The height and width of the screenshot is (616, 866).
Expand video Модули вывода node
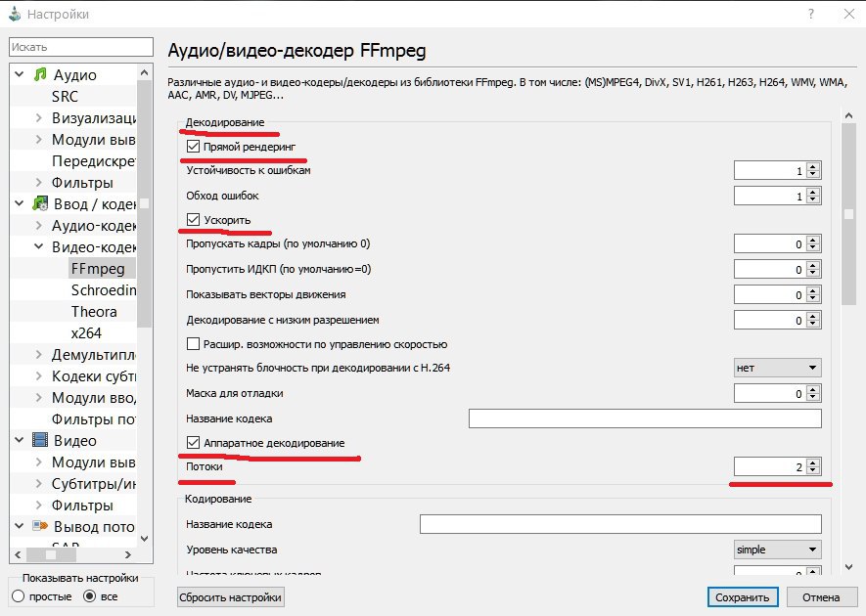point(39,462)
